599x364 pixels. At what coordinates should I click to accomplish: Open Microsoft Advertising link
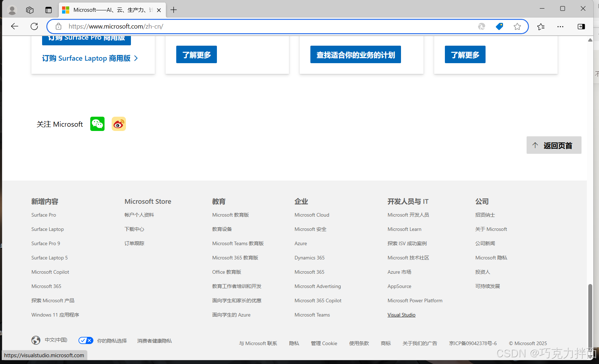[318, 286]
